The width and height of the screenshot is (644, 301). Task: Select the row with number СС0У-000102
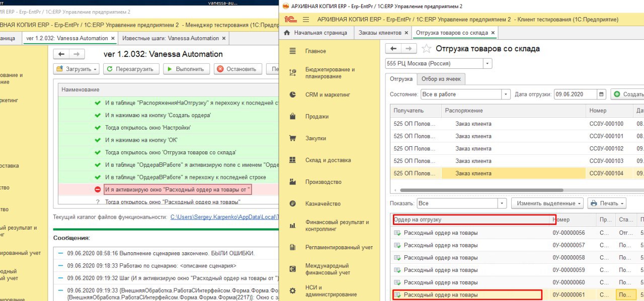tap(517, 149)
